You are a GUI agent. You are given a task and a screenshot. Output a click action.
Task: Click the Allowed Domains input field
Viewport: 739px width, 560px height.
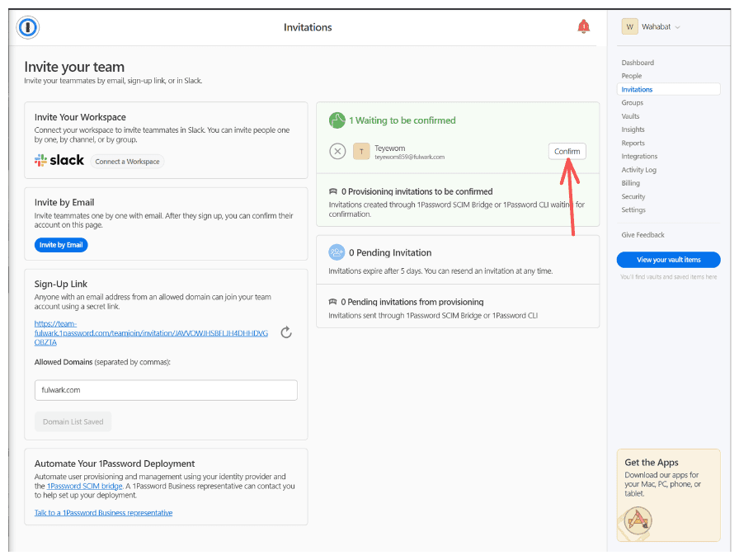click(165, 389)
